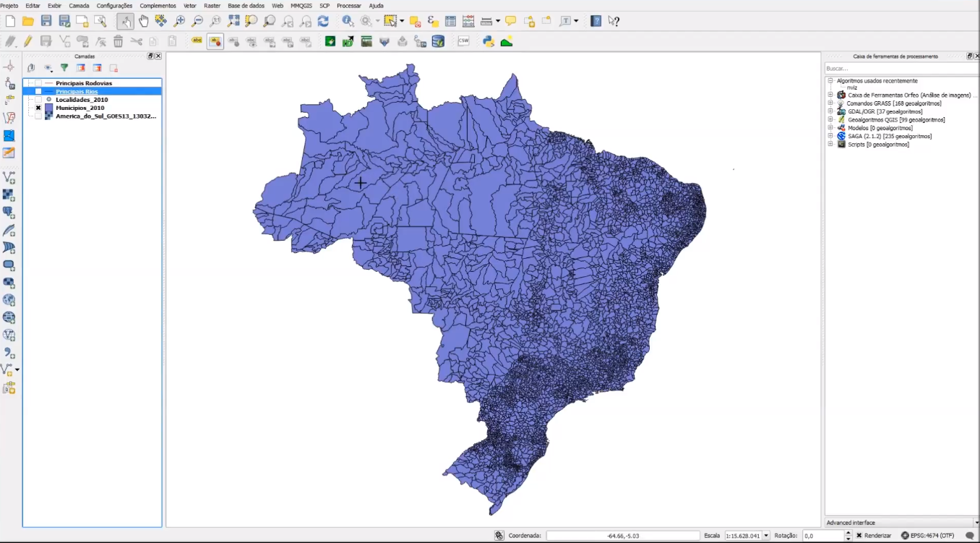
Task: Expand SAGA (2.1.2) in the processing toolbox
Action: pos(831,136)
